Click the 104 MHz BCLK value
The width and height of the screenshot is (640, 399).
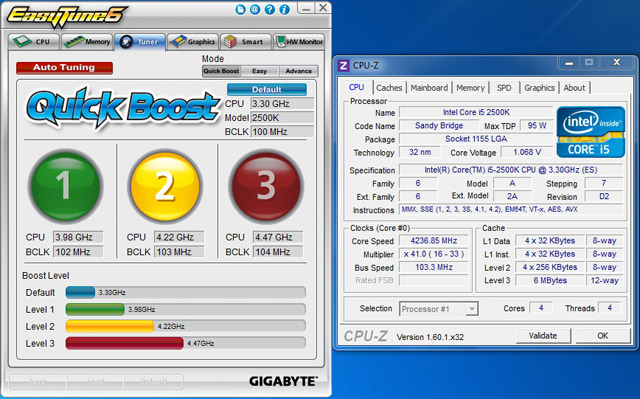tap(278, 252)
